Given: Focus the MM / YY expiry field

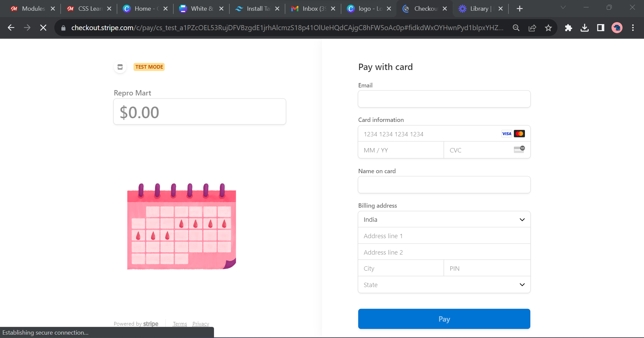Looking at the screenshot, I should pos(401,150).
